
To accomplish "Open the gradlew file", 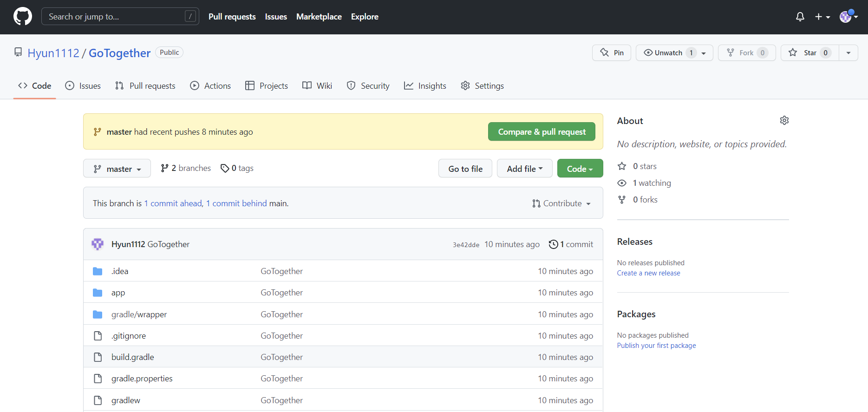I will (x=126, y=400).
